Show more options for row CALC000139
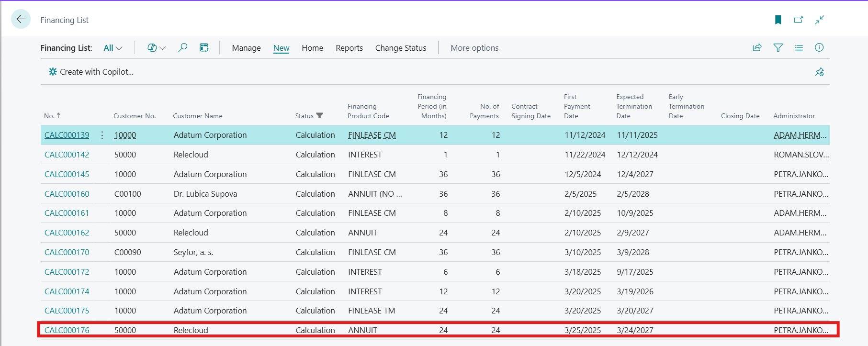This screenshot has height=346, width=868. pos(102,135)
